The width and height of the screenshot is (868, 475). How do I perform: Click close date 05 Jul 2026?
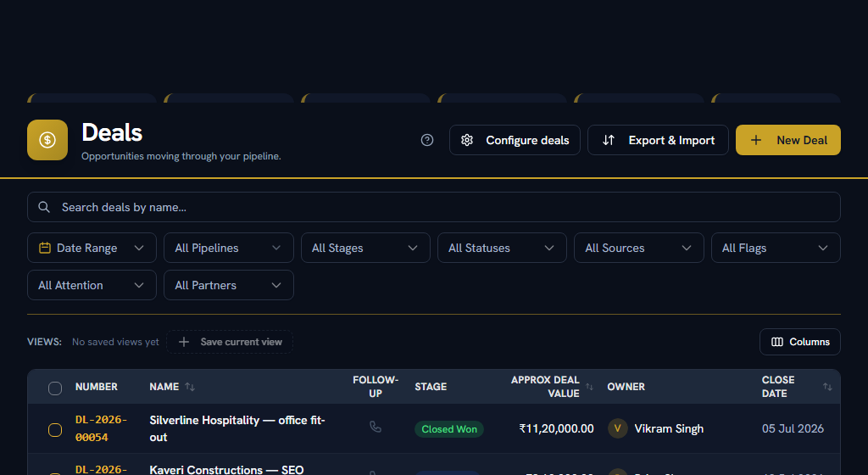tap(793, 428)
